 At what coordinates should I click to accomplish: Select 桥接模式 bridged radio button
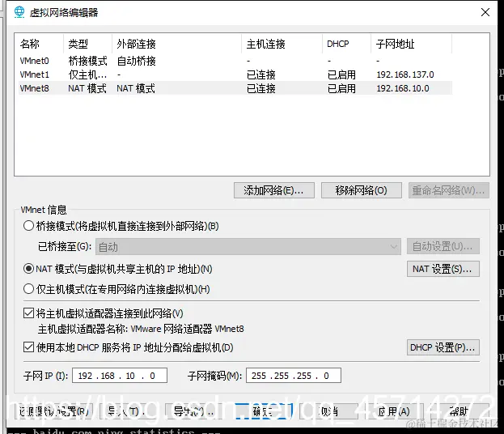(x=28, y=226)
